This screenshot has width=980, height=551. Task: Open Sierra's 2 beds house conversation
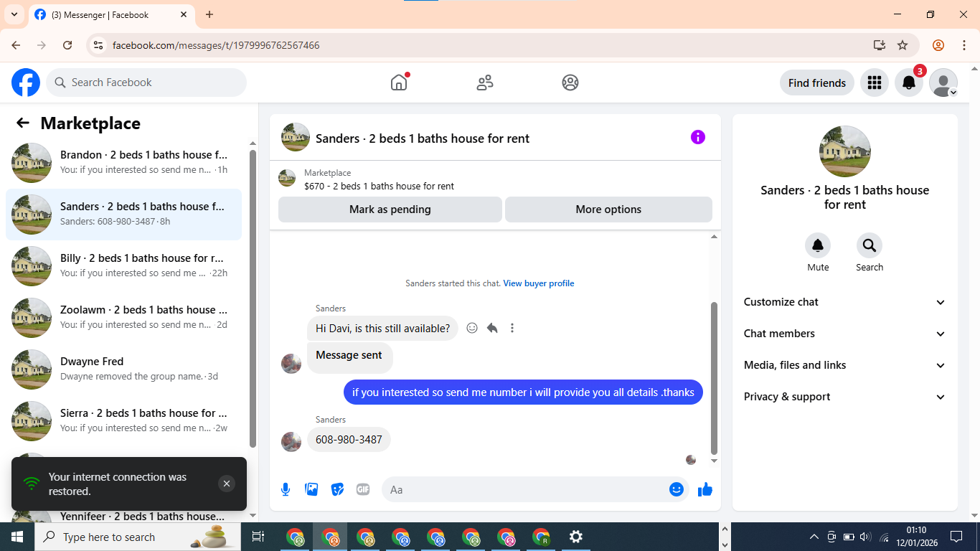pos(123,421)
